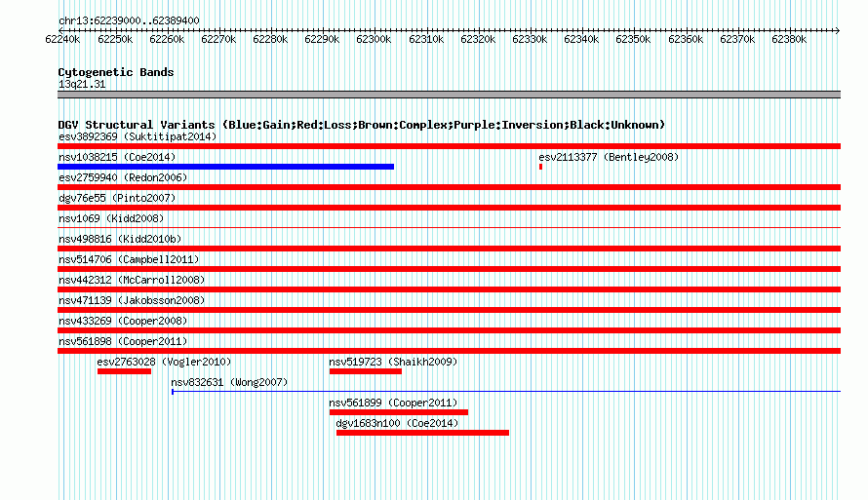The width and height of the screenshot is (868, 500).
Task: Click the 62280k ruler tick label
Action: tap(270, 39)
